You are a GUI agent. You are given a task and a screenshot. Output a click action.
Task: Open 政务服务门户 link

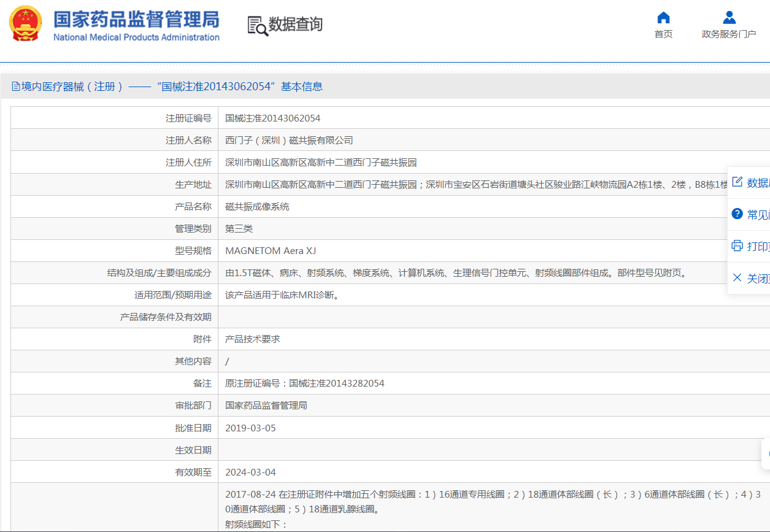[729, 34]
